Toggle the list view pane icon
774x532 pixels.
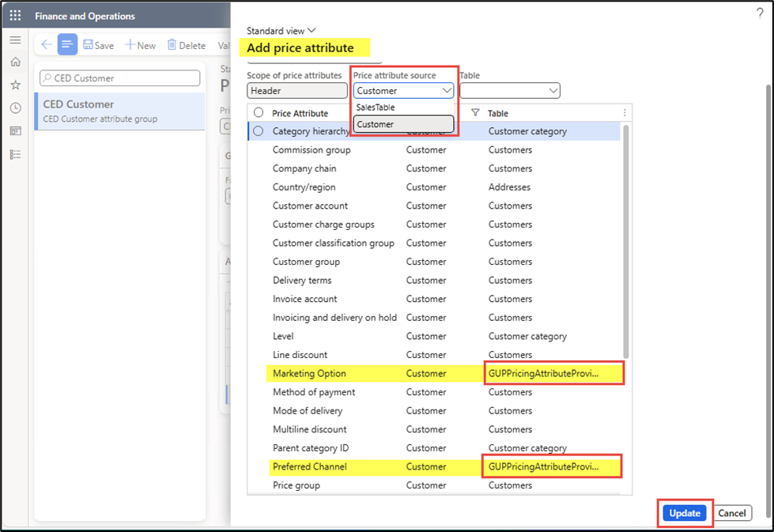tap(67, 44)
